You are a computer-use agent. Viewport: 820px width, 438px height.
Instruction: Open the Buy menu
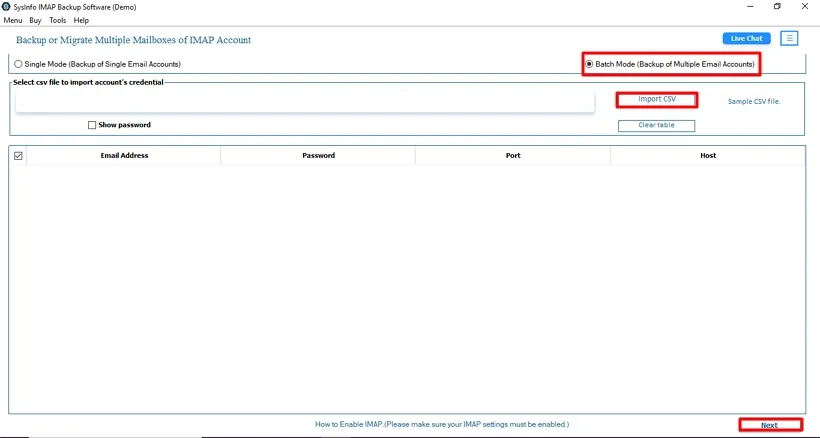(35, 20)
